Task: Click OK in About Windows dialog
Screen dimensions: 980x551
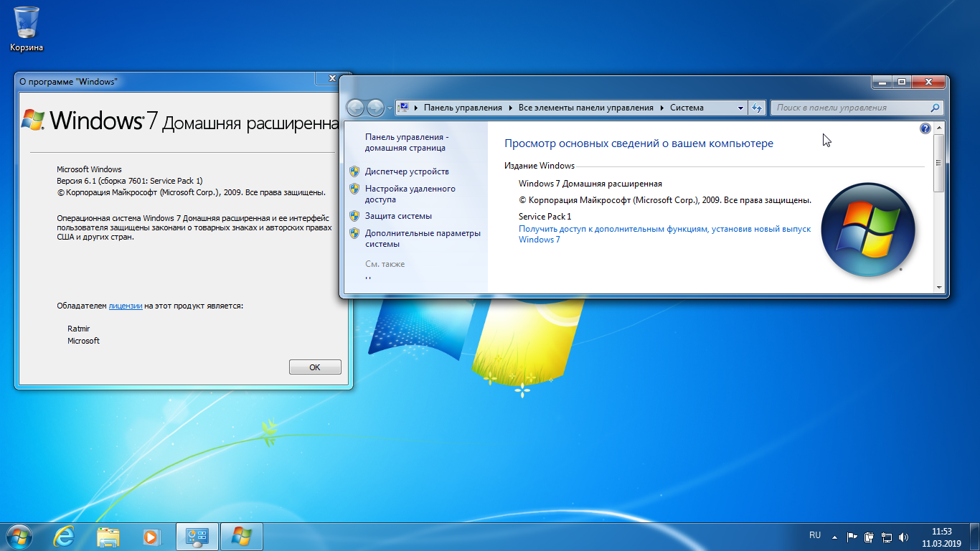Action: pos(315,367)
